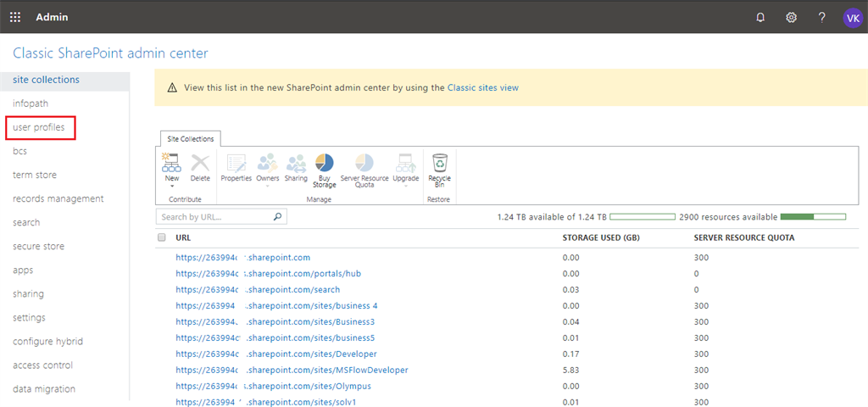Open secure store in the sidebar
Image resolution: width=868 pixels, height=407 pixels.
coord(38,247)
